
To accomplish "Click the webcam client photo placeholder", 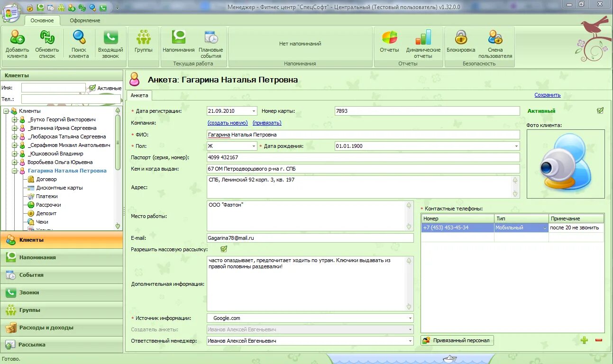I will [x=566, y=164].
